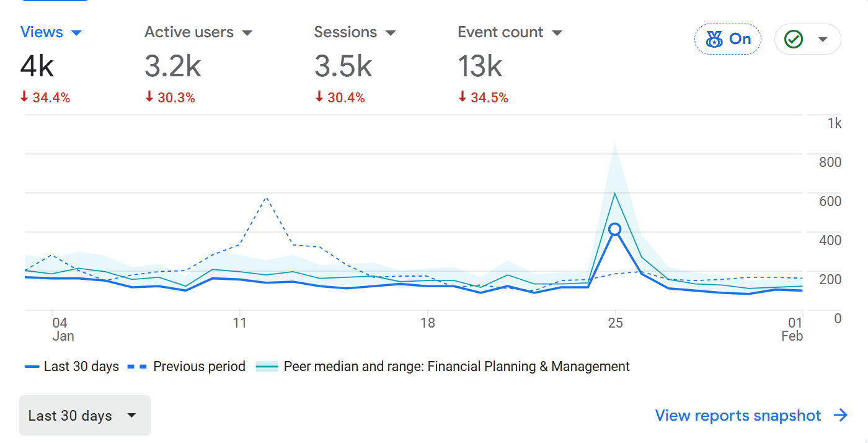Open the Views metric dropdown
Screen dimensions: 868x443
77,33
